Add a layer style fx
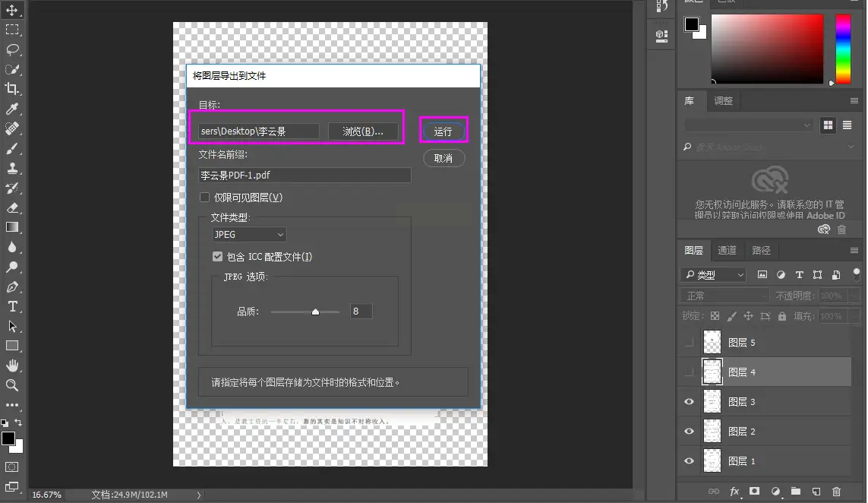 (x=734, y=492)
